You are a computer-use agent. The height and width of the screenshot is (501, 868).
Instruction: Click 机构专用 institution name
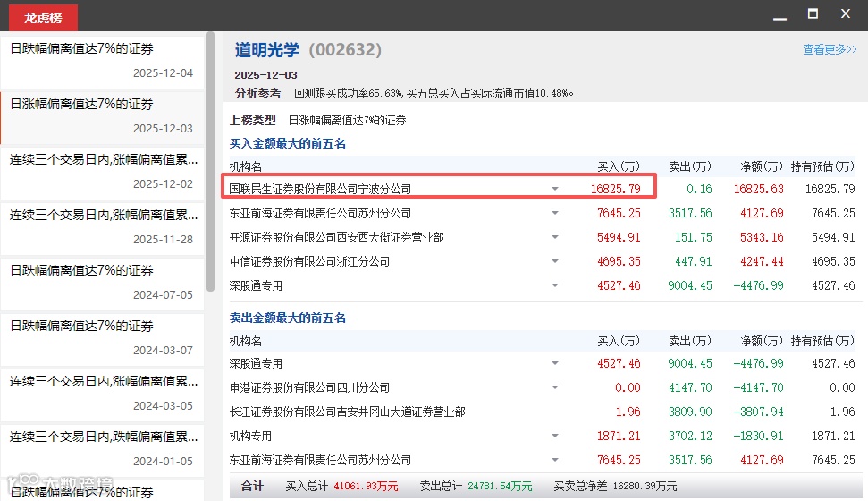[251, 437]
